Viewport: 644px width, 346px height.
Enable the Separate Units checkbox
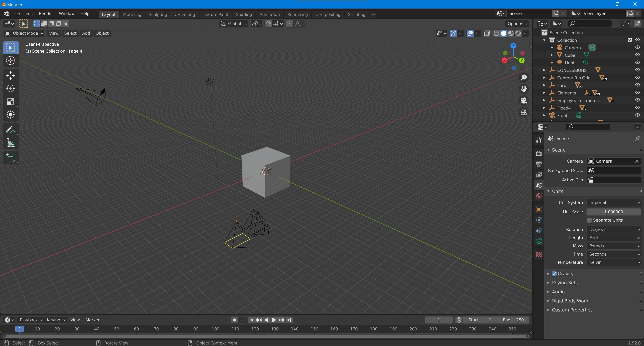589,220
